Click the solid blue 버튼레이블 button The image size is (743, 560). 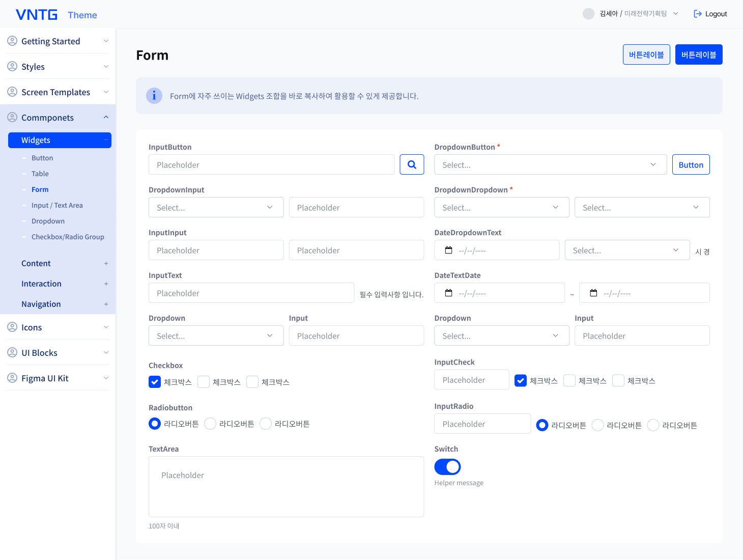[698, 54]
